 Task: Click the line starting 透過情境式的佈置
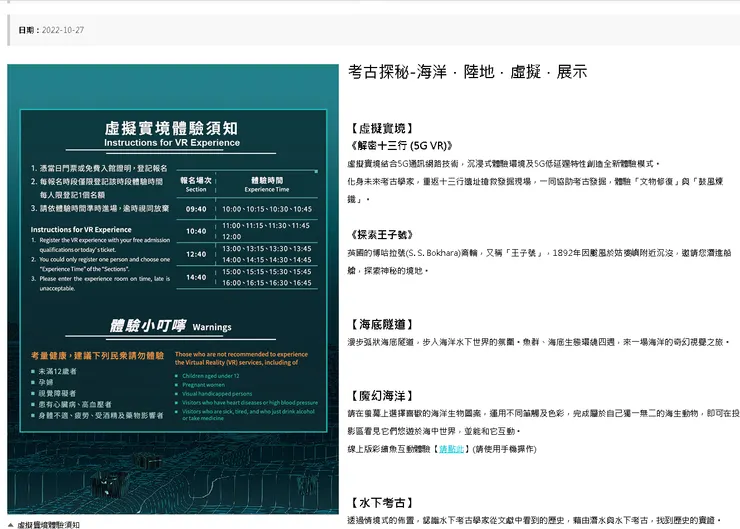click(534, 520)
